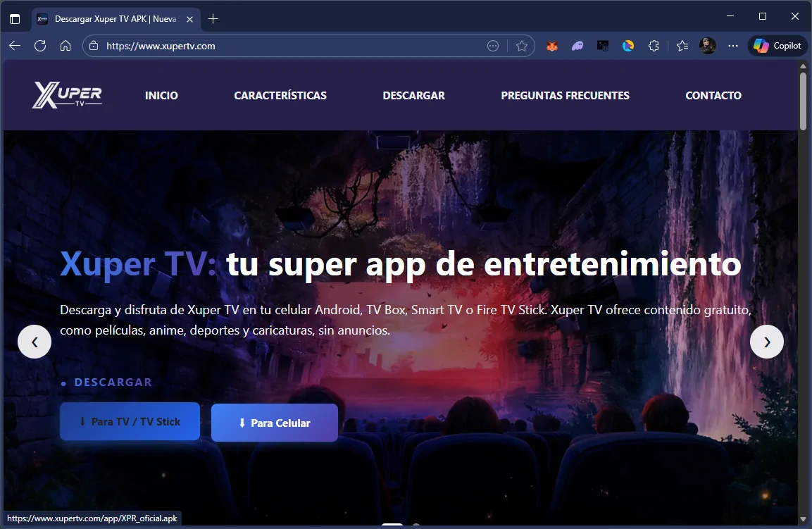Click the address bar URL field
Image resolution: width=812 pixels, height=529 pixels.
(282, 45)
